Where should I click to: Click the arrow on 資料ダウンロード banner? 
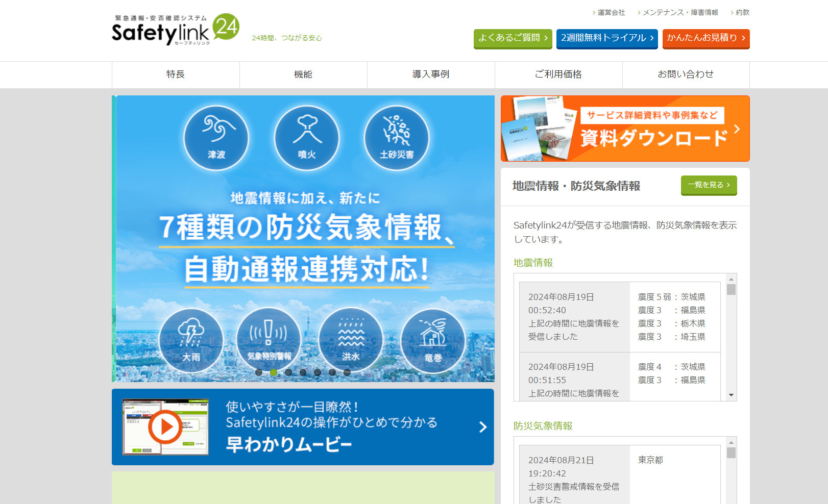coord(737,129)
